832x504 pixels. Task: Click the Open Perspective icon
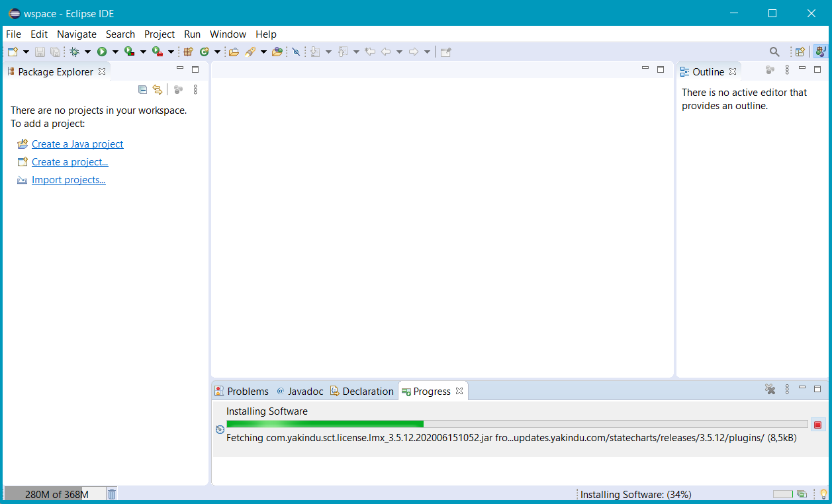pos(800,52)
